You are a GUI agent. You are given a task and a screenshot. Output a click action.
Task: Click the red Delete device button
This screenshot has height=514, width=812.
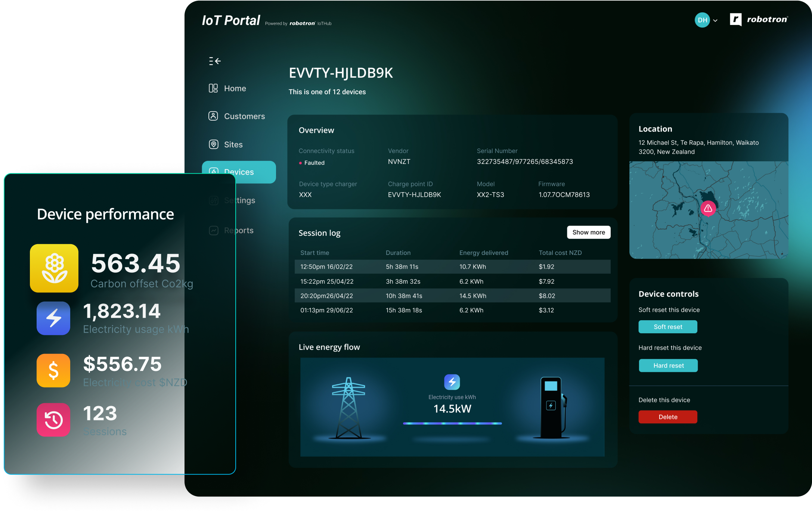point(668,417)
